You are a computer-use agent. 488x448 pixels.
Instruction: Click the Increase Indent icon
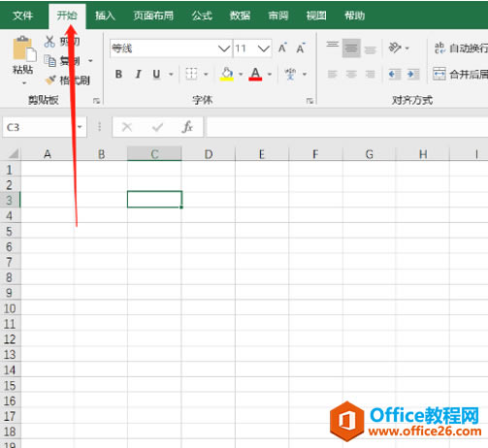tap(413, 75)
